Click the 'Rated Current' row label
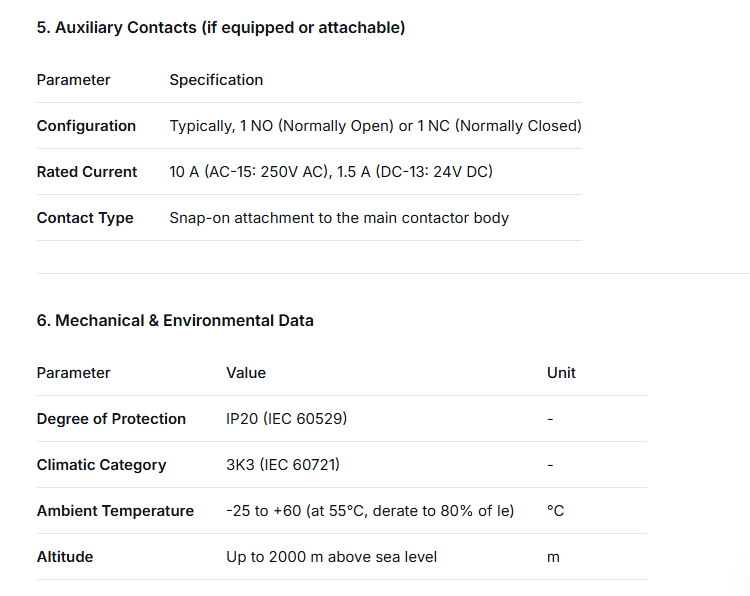This screenshot has height=596, width=750. click(87, 172)
